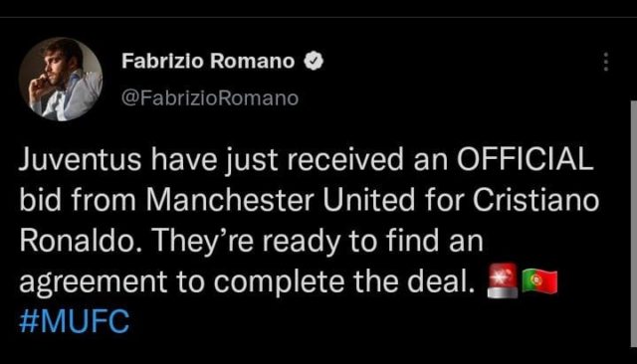Image resolution: width=637 pixels, height=364 pixels.
Task: Open Fabrizio Romano's profile picture
Action: (x=61, y=80)
